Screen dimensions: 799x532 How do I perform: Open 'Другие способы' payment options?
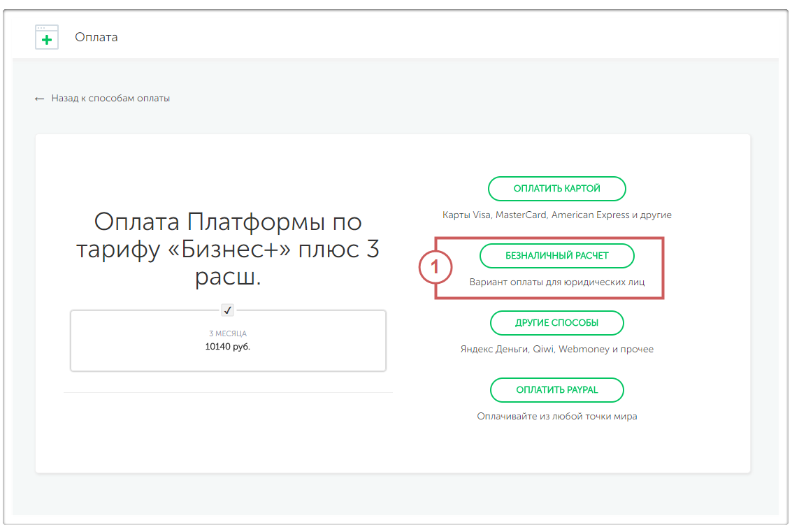(556, 323)
